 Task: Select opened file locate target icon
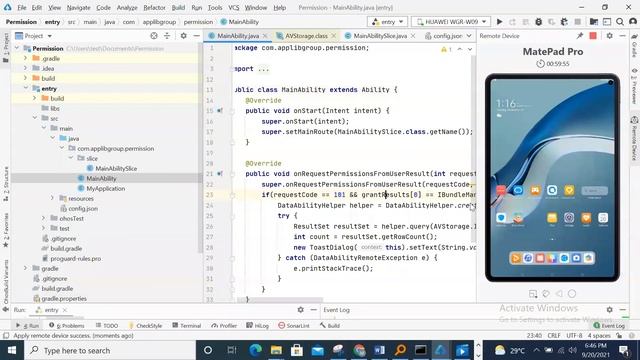(x=154, y=36)
